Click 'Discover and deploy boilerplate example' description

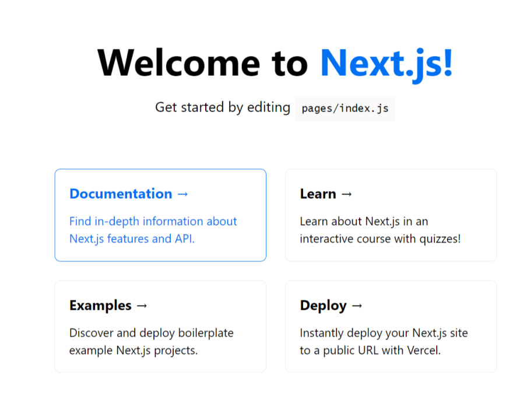coord(152,341)
